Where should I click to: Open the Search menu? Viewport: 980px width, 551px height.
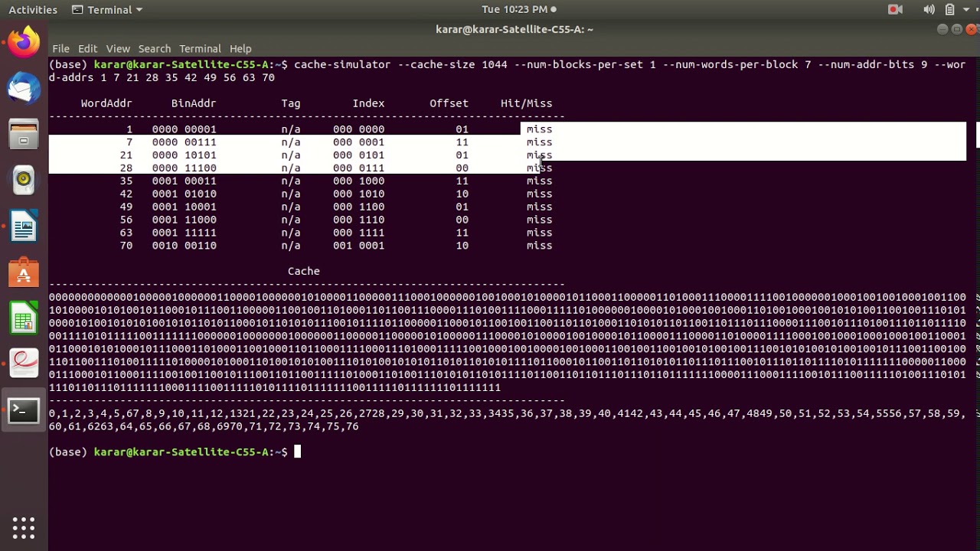[x=155, y=48]
